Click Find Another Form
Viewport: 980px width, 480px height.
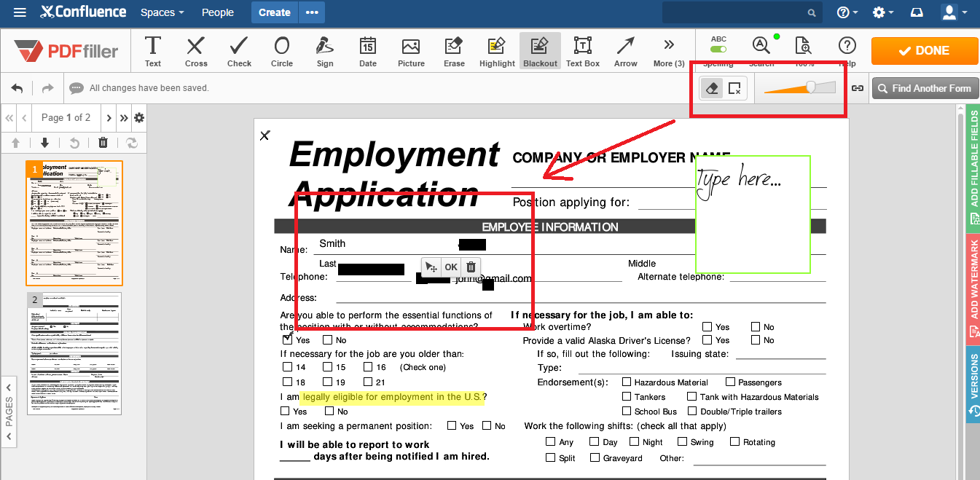click(924, 88)
